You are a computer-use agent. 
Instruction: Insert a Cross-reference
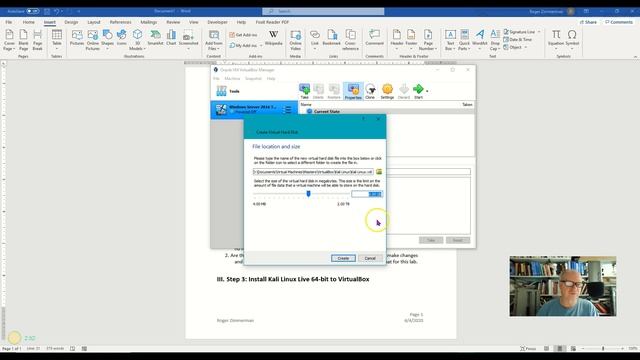[350, 40]
